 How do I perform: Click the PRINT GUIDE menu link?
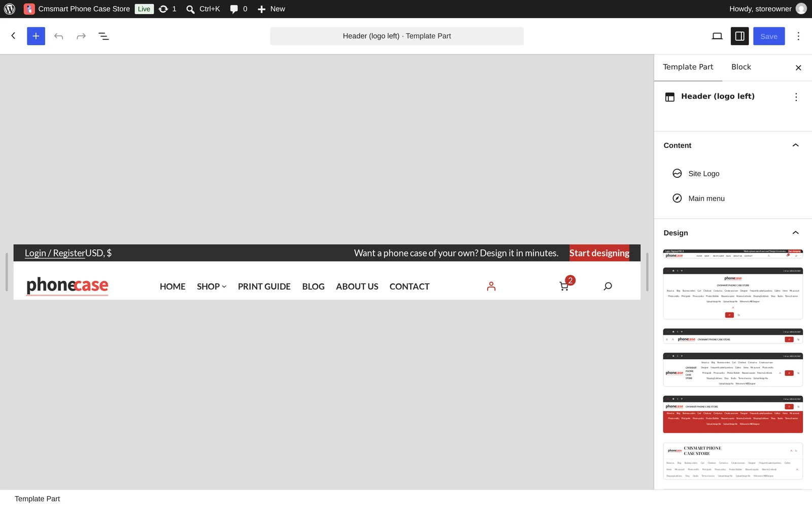tap(264, 287)
